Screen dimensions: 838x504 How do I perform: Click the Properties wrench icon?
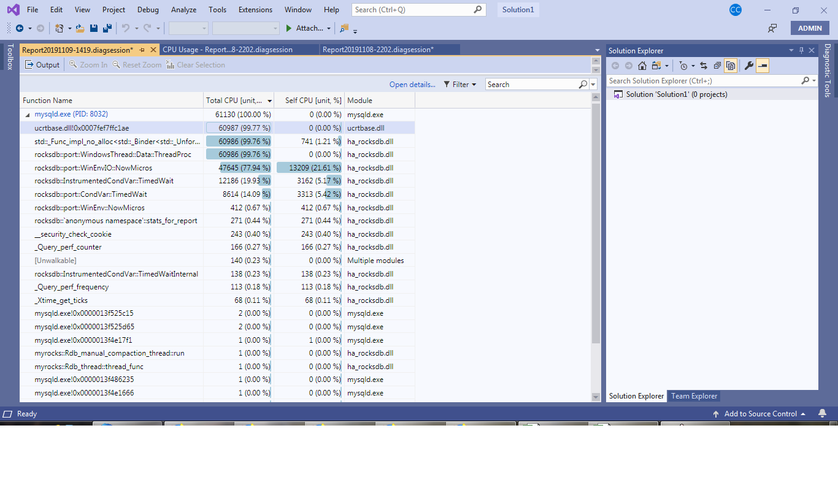tap(748, 66)
